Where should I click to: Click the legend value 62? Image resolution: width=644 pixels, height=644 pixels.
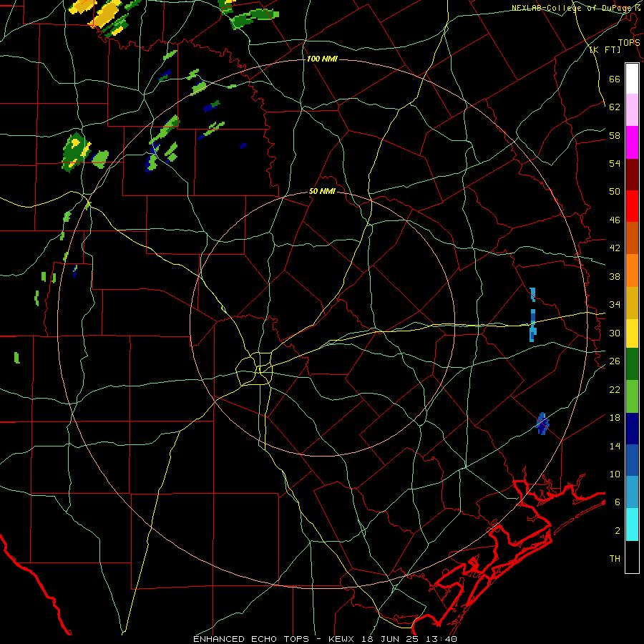[615, 107]
